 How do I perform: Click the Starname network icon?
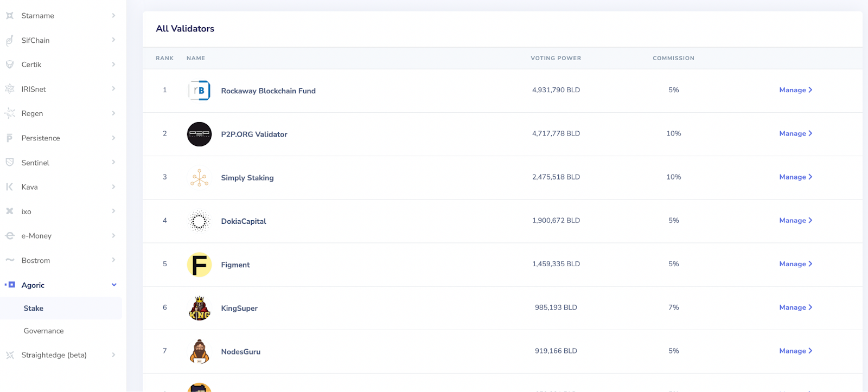(x=10, y=16)
